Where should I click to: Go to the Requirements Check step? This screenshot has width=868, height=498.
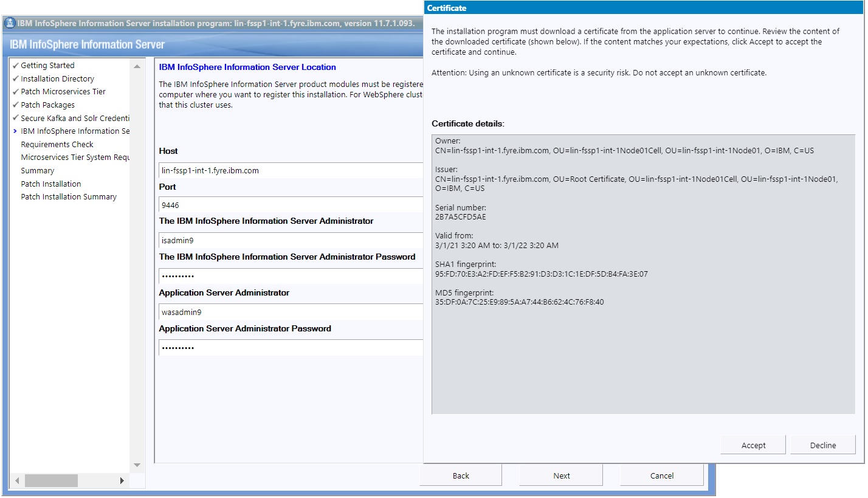(57, 144)
